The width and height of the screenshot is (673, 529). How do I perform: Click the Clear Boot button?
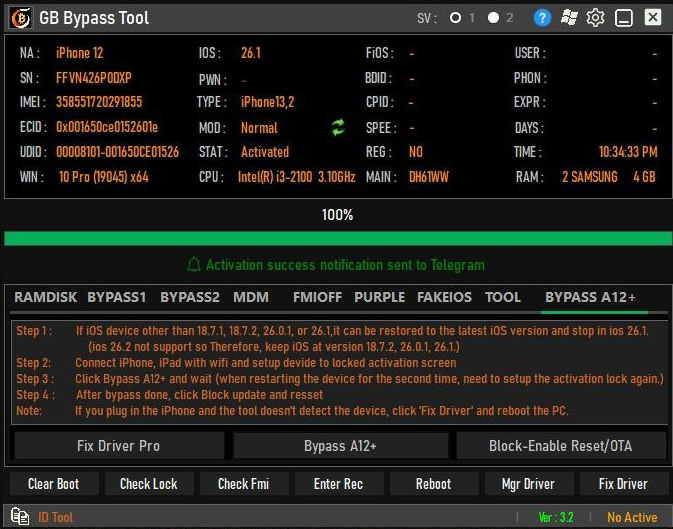click(x=54, y=484)
